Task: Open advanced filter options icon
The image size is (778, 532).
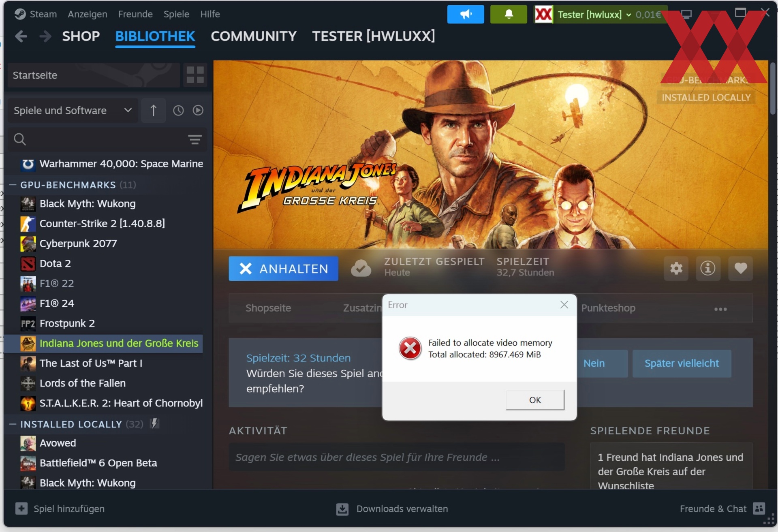Action: (194, 139)
